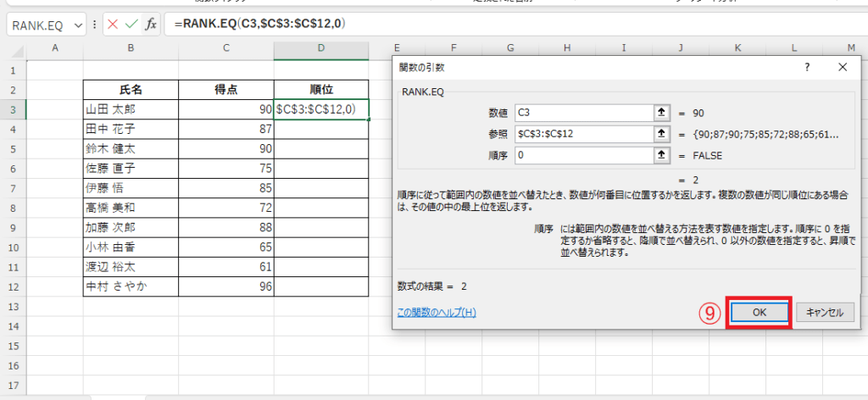The height and width of the screenshot is (400, 868).
Task: Click the キャンセル button
Action: pyautogui.click(x=825, y=313)
